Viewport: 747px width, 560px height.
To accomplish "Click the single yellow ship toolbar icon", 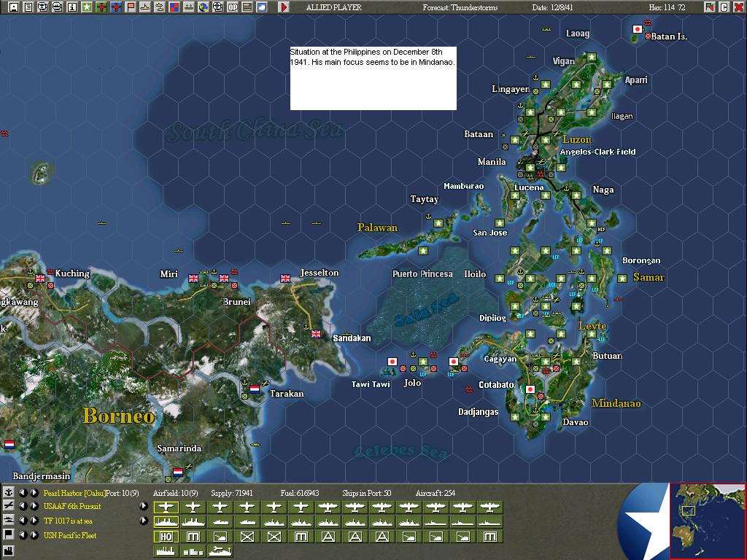I will [x=145, y=7].
